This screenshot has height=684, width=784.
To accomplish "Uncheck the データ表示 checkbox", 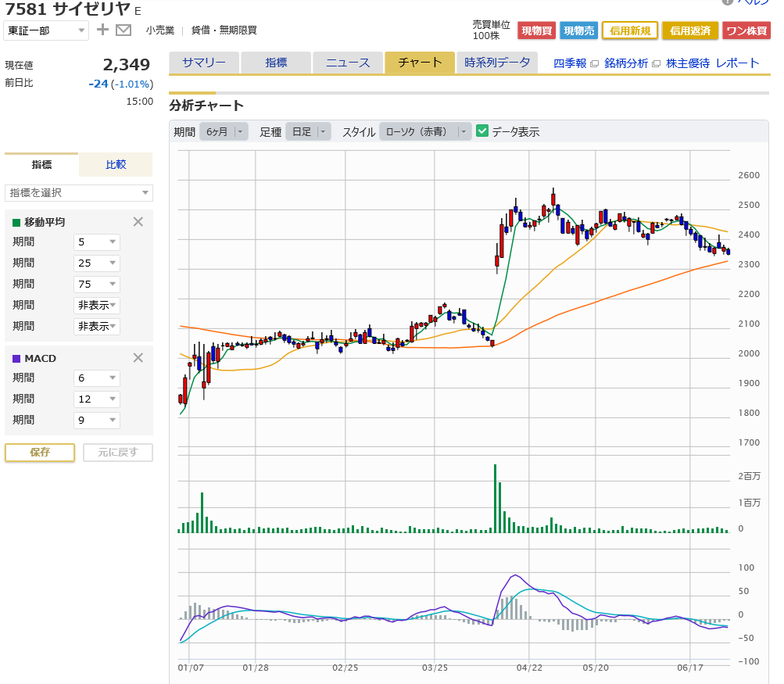I will pyautogui.click(x=482, y=131).
